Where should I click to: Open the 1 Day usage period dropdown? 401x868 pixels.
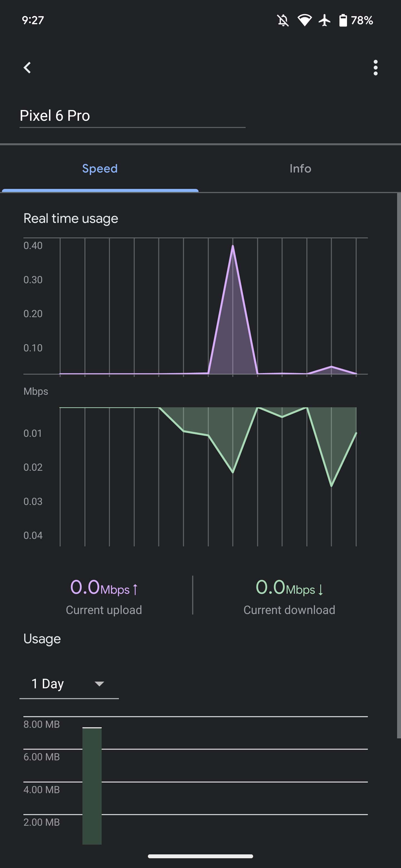(69, 684)
